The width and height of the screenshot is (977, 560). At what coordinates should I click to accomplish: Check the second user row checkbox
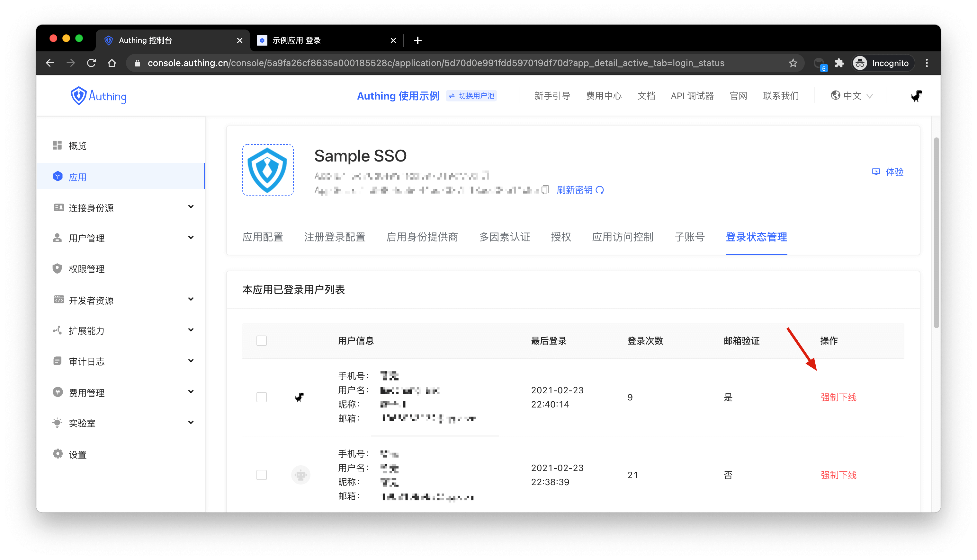tap(262, 475)
